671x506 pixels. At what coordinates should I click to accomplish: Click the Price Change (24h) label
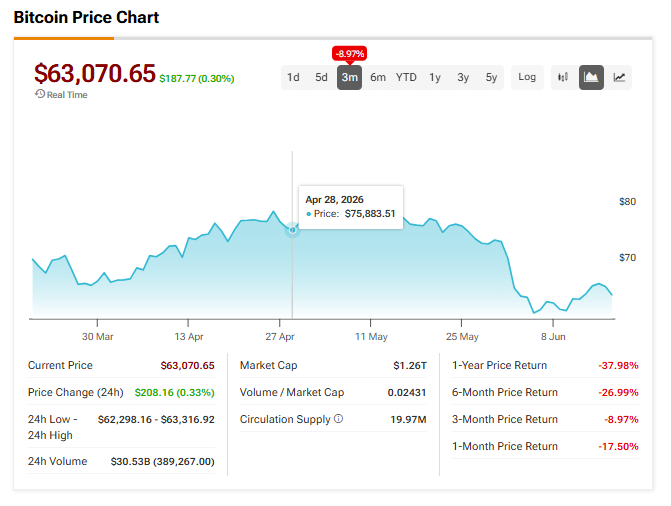(x=76, y=393)
